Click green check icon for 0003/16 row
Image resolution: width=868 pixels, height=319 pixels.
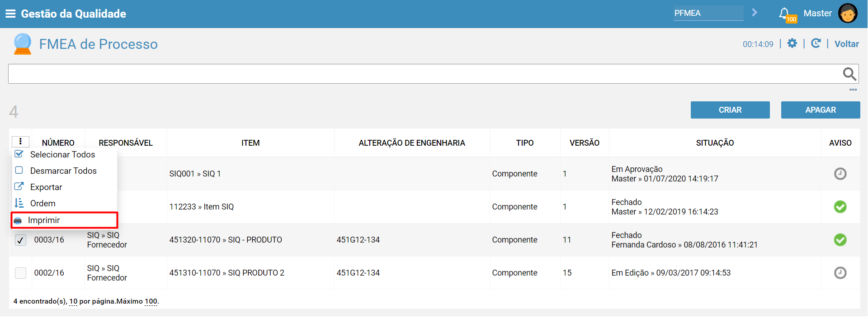(x=840, y=240)
